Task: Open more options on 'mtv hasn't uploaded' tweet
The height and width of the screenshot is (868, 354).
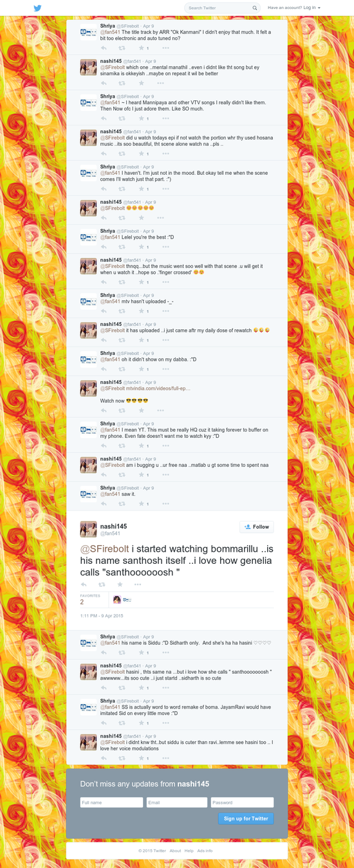Action: pos(165,311)
